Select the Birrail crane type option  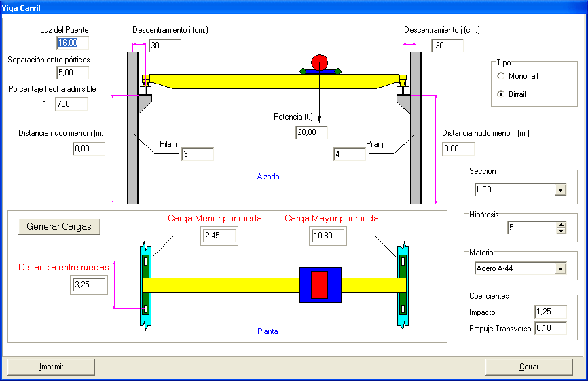click(501, 94)
